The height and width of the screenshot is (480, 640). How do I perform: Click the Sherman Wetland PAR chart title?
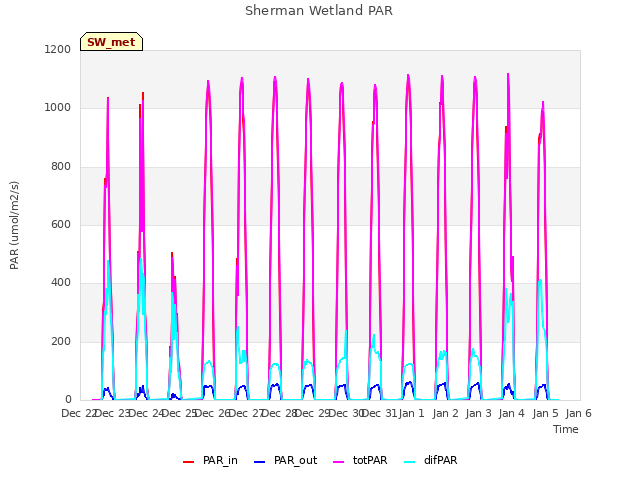(319, 10)
